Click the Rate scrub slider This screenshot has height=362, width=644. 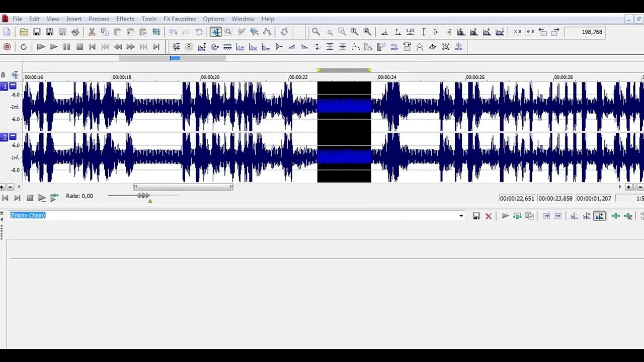[x=143, y=196]
